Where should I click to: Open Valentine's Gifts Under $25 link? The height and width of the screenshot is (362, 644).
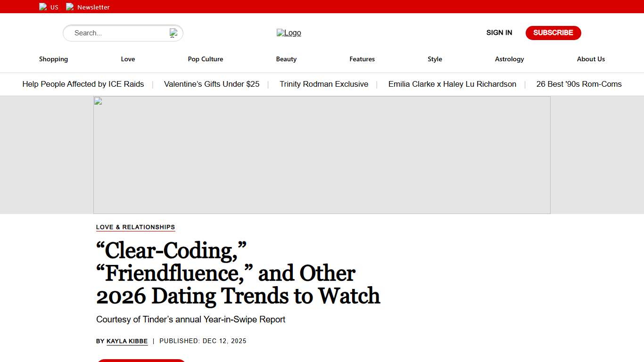[x=212, y=84]
